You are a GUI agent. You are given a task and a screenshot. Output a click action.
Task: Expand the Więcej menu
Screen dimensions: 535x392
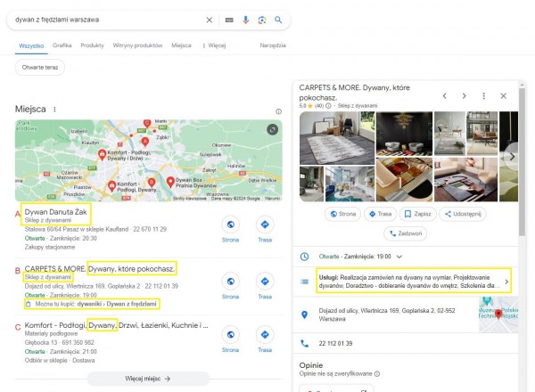(x=214, y=45)
